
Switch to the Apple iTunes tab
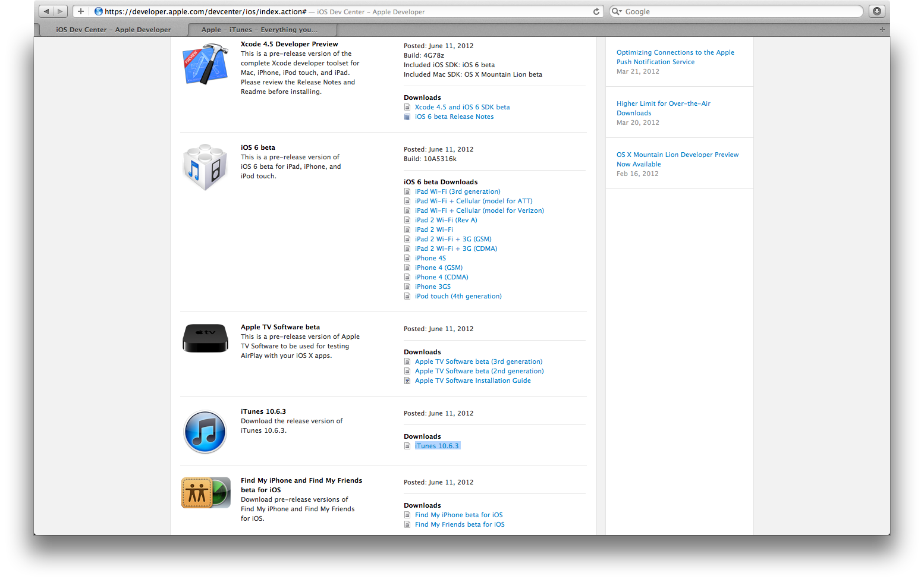point(262,29)
